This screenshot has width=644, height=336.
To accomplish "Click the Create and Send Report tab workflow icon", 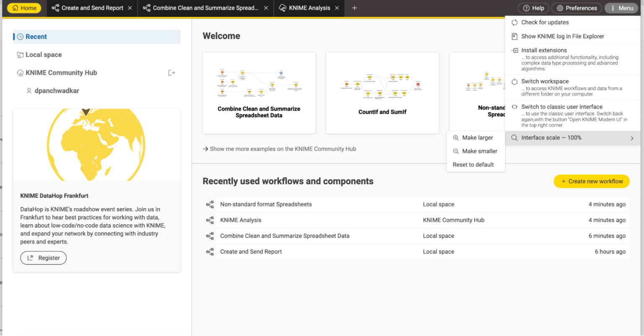I will coord(55,8).
